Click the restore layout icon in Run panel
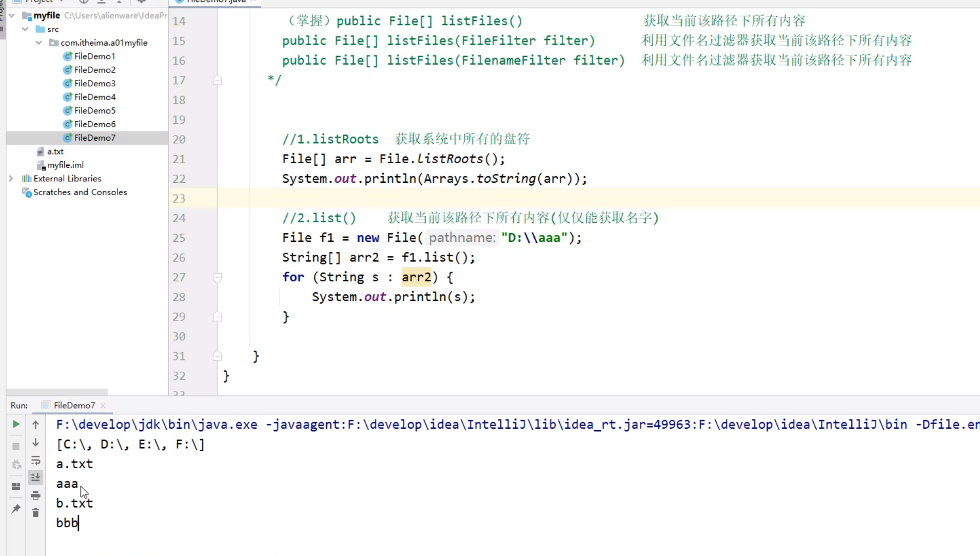The image size is (980, 556). click(15, 486)
